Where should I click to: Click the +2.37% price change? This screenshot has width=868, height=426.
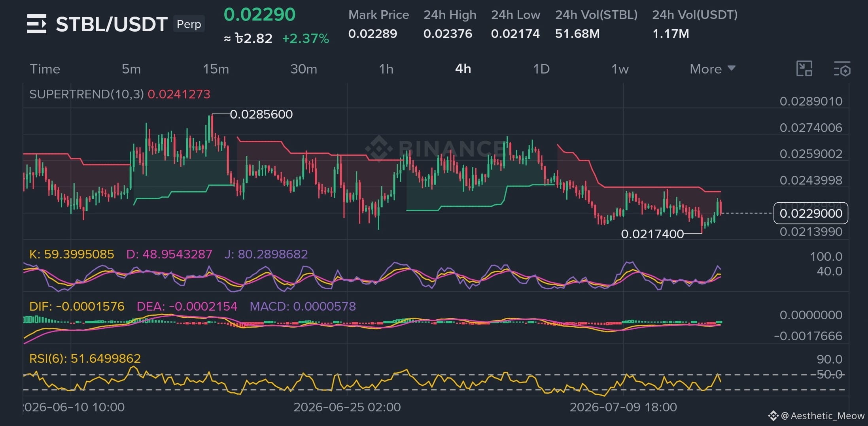[x=305, y=38]
